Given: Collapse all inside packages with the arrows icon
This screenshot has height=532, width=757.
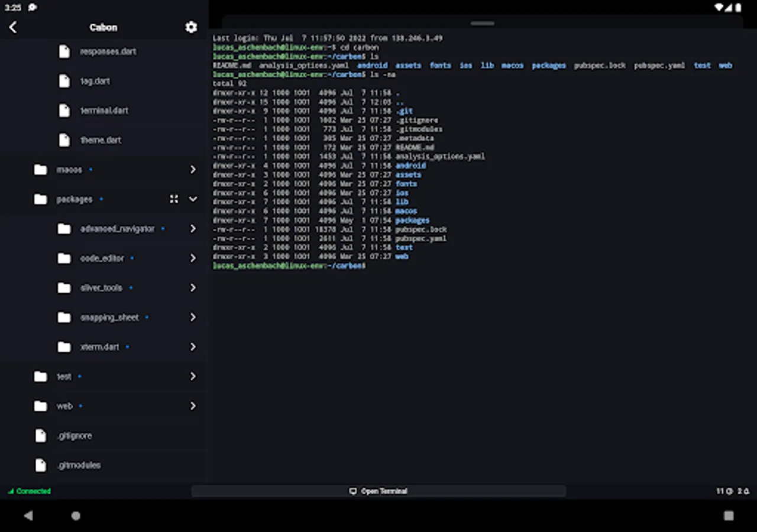Looking at the screenshot, I should pos(174,199).
